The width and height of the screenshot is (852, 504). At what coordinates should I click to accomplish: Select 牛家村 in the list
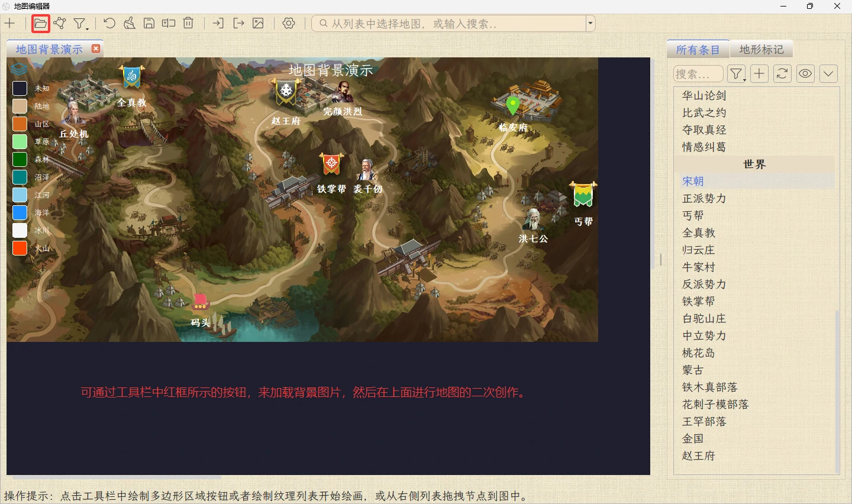point(754,267)
